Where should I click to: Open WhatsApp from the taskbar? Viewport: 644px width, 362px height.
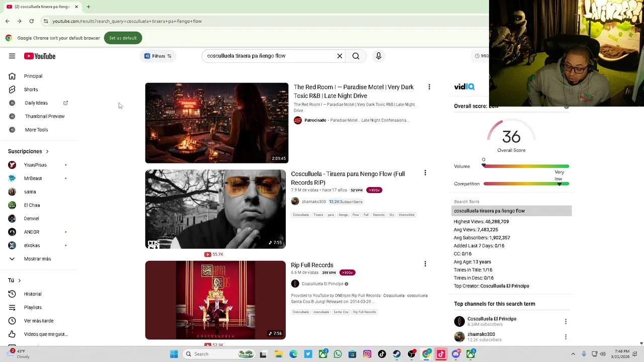click(x=338, y=354)
